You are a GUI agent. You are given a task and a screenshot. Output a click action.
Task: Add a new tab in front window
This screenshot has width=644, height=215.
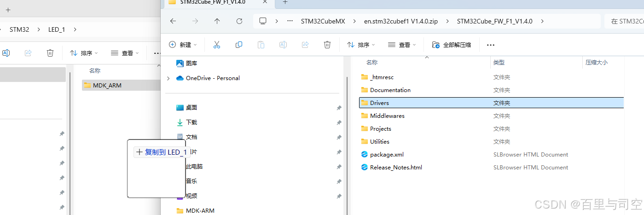point(285,3)
